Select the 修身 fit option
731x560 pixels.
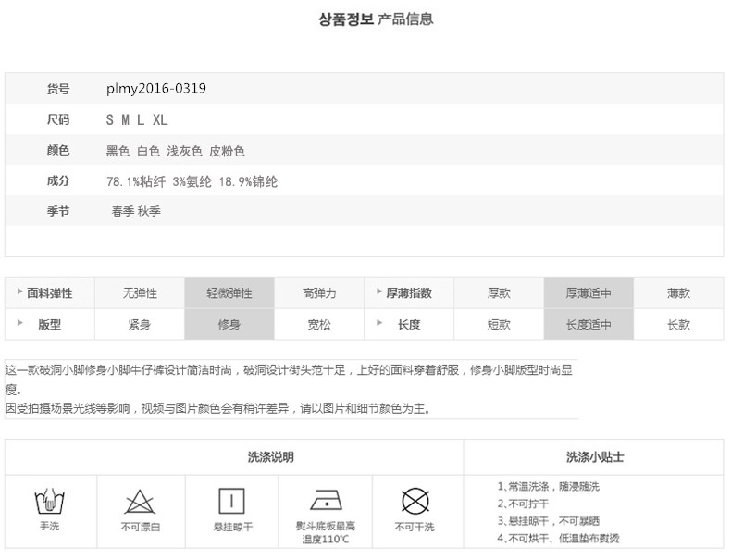pos(229,325)
